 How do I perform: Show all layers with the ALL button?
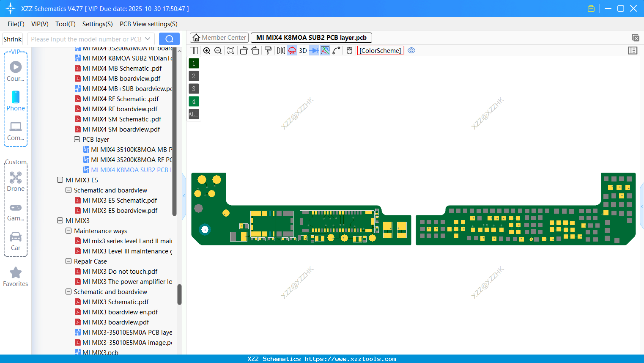point(193,114)
